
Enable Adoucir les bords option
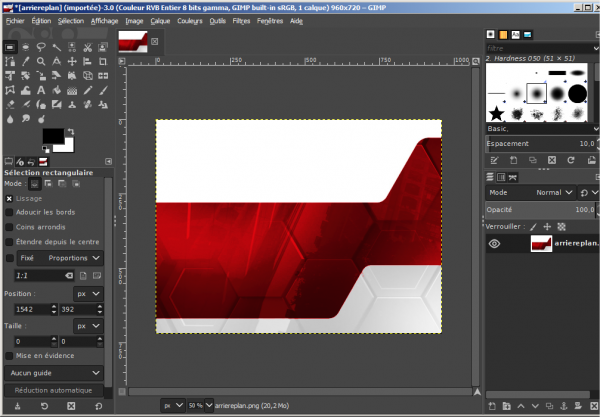(10, 212)
